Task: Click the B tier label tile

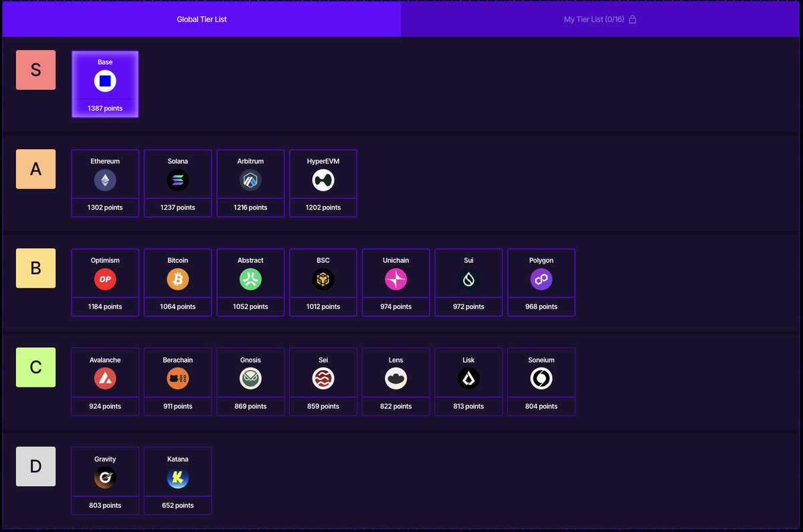Action: point(36,268)
